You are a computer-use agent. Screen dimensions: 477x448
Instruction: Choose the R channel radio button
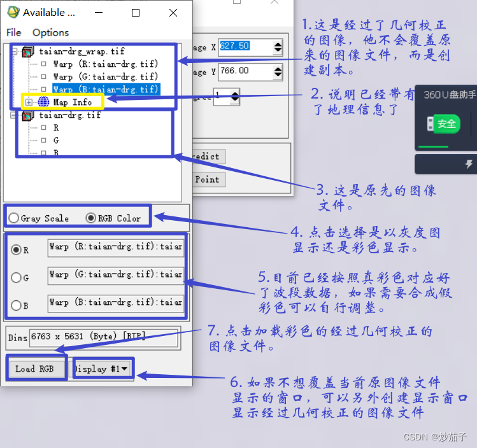point(16,250)
